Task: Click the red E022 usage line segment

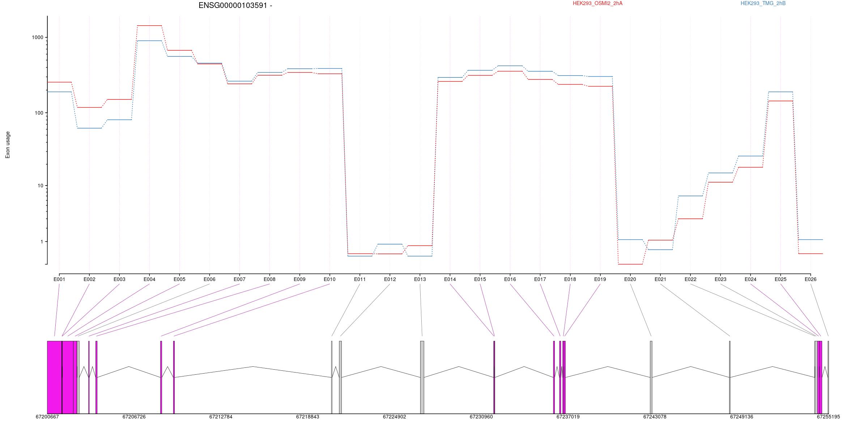Action: [690, 219]
